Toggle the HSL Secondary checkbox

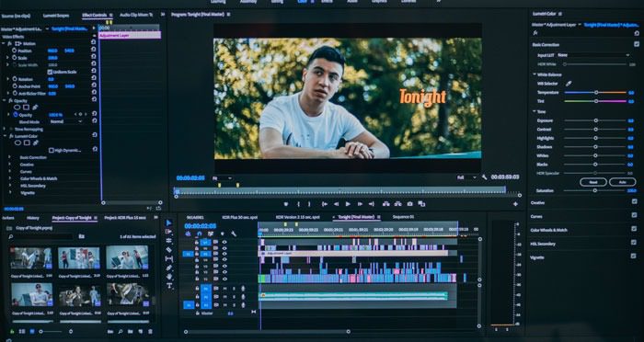click(x=634, y=242)
